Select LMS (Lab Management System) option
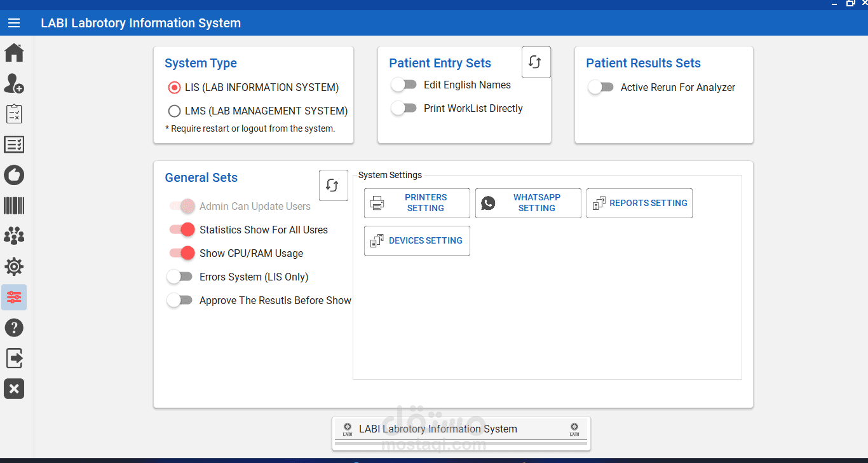This screenshot has height=463, width=868. point(174,111)
